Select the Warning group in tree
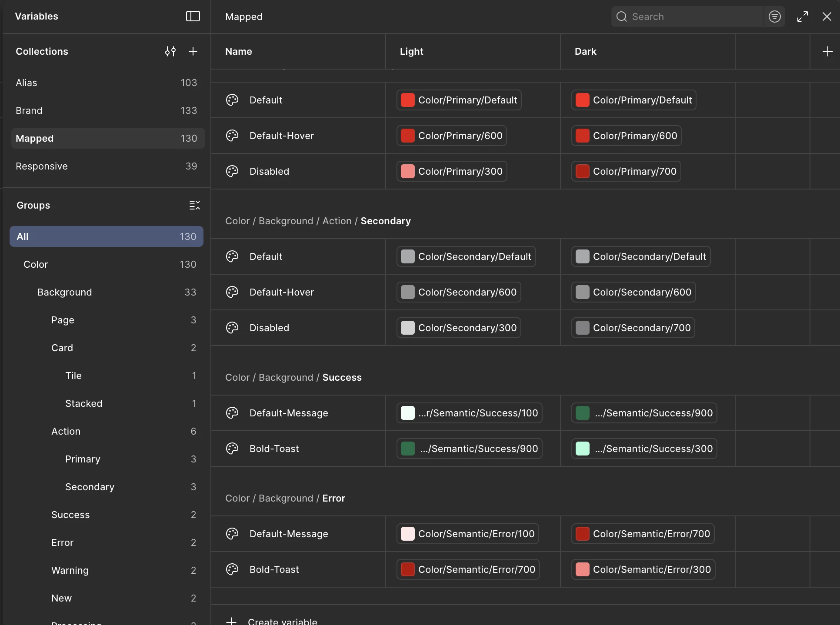Image resolution: width=840 pixels, height=625 pixels. click(107, 570)
